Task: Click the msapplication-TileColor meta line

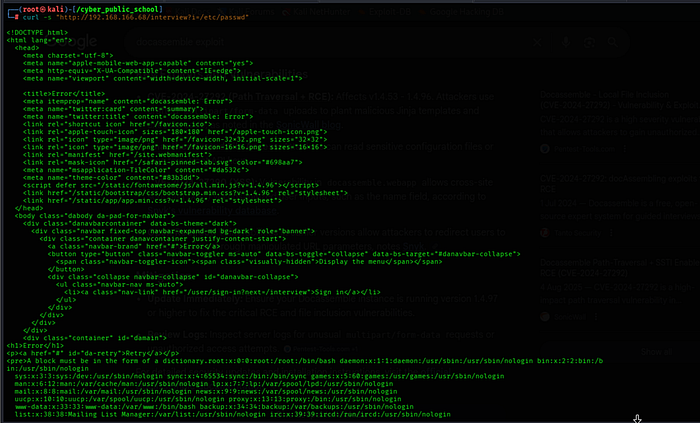Action: (x=136, y=170)
